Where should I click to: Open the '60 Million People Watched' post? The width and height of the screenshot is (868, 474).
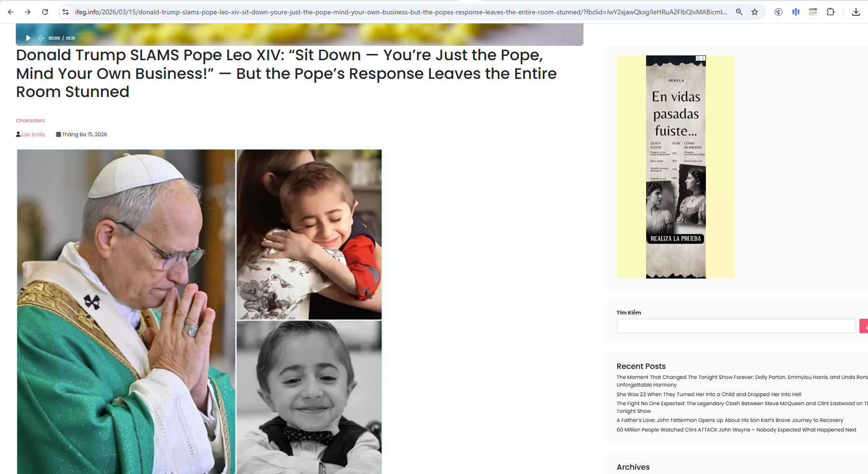[x=736, y=430]
